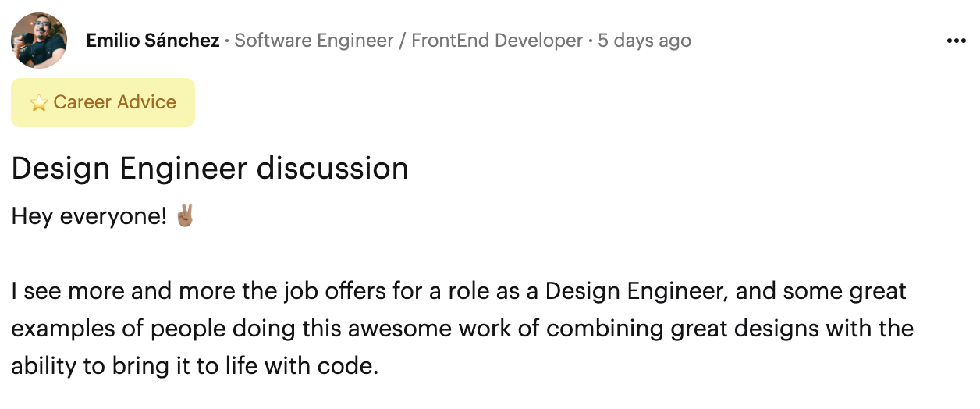The height and width of the screenshot is (409, 980).
Task: Click the phrase 'ability to bring it to life'
Action: [x=131, y=365]
